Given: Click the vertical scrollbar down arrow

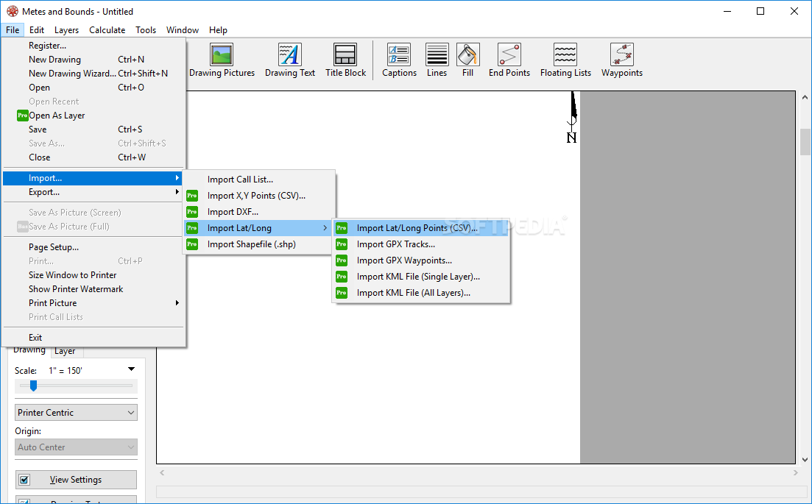Looking at the screenshot, I should click(x=805, y=460).
